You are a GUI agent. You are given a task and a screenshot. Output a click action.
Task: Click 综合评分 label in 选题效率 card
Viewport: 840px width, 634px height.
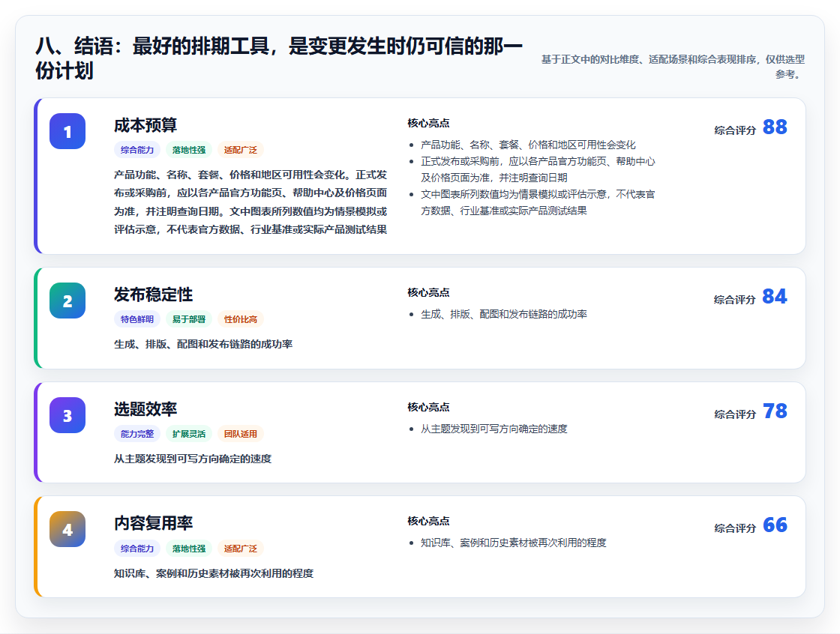pyautogui.click(x=735, y=414)
